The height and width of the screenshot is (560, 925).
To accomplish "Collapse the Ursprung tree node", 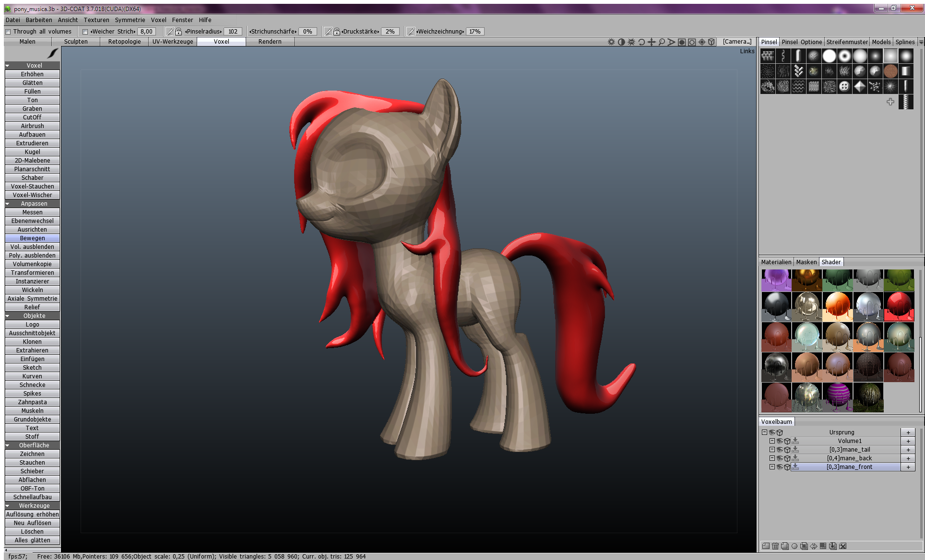I will point(764,432).
